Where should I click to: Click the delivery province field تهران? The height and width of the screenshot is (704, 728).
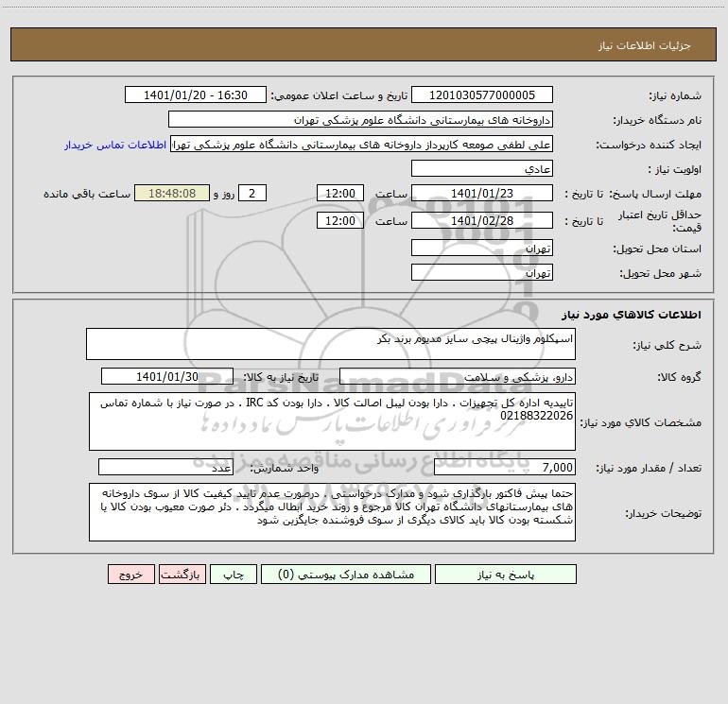click(x=482, y=248)
